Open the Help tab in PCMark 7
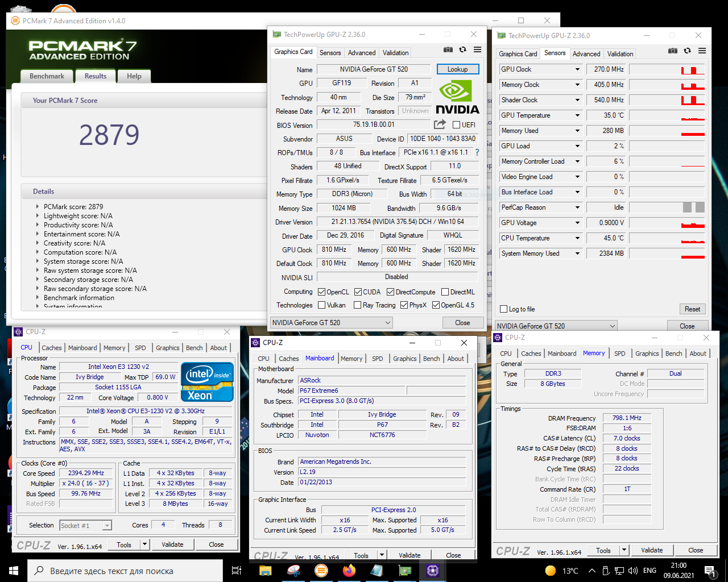The width and height of the screenshot is (728, 582). pos(134,76)
